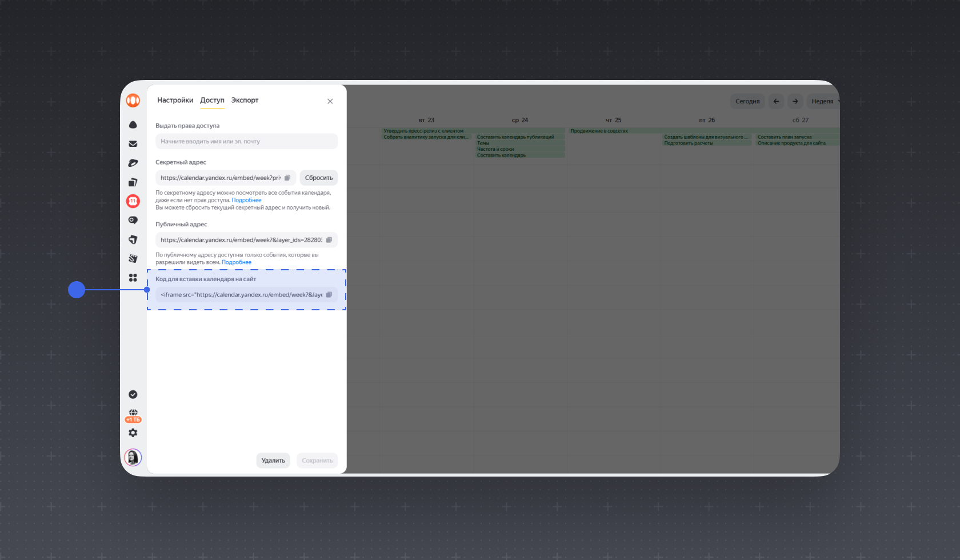
Task: Click the user avatar in sidebar
Action: pyautogui.click(x=133, y=457)
